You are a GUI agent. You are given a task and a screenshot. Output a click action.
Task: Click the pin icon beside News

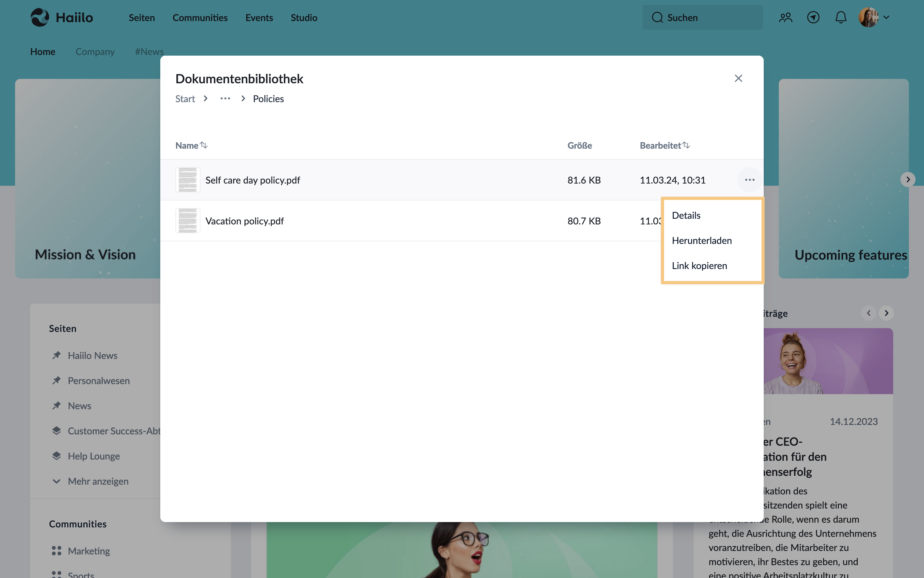pyautogui.click(x=57, y=405)
